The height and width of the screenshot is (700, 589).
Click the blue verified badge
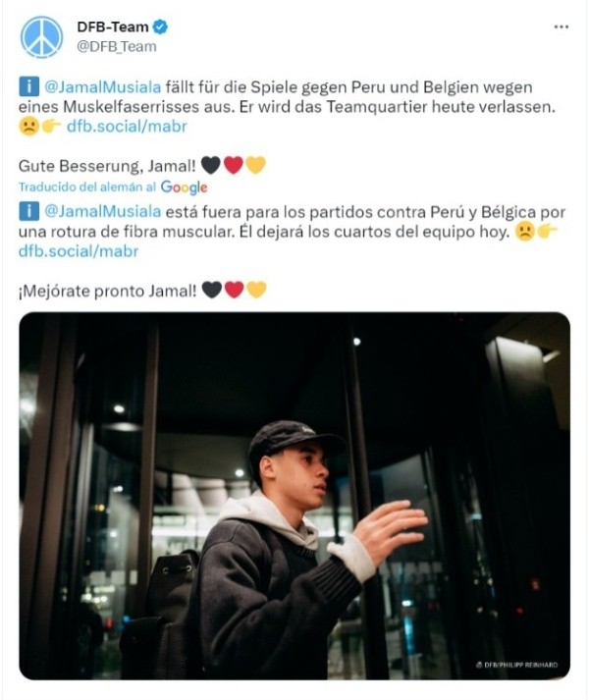[160, 27]
